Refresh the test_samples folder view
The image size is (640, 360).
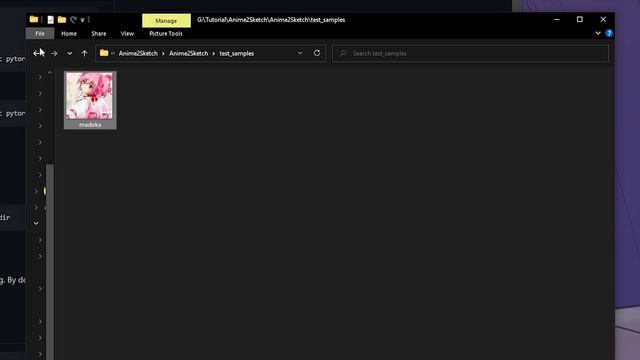317,53
